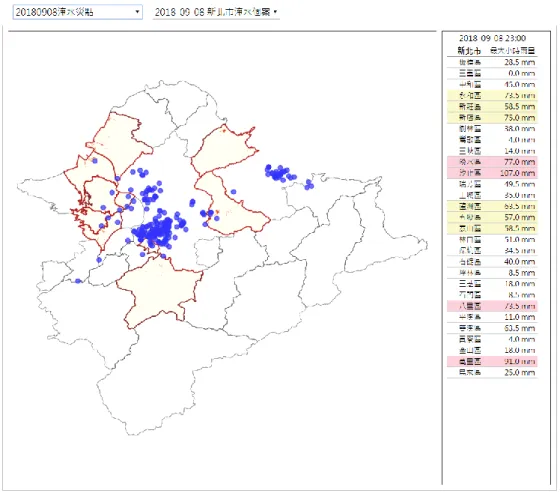The height and width of the screenshot is (496, 560).
Task: Click the 28.5 mm first table row
Action: coord(492,62)
